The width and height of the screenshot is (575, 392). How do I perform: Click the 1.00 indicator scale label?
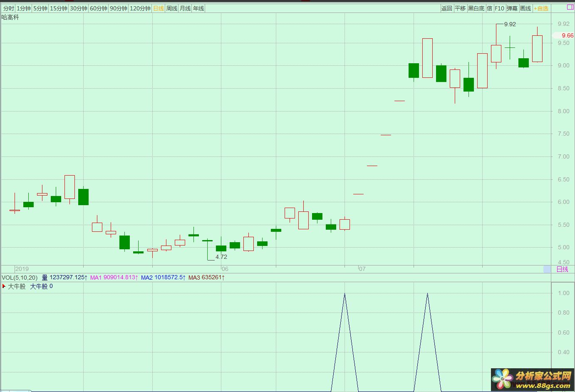(x=564, y=293)
